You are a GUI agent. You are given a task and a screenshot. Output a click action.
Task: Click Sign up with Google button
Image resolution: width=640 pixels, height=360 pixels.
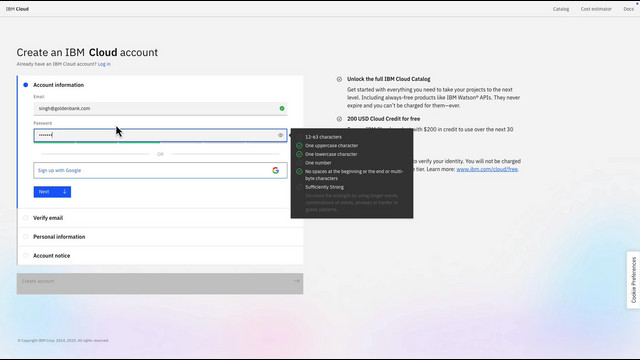pyautogui.click(x=160, y=171)
